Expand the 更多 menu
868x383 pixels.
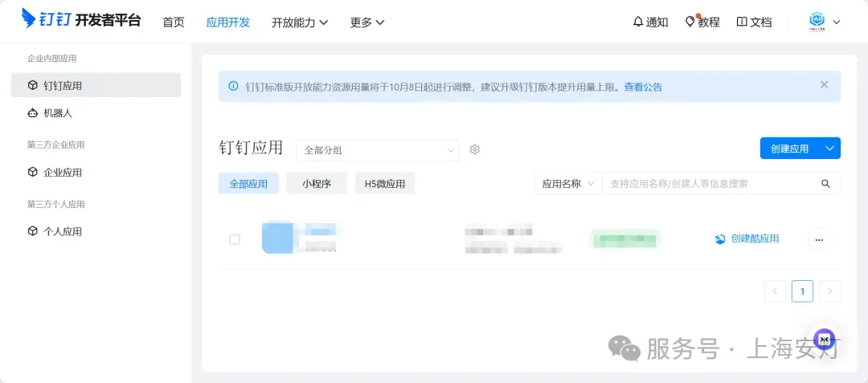pyautogui.click(x=367, y=22)
